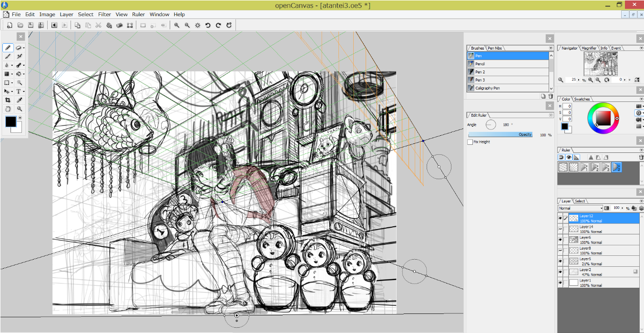Select the Eyedropper tool
The height and width of the screenshot is (333, 644).
[20, 100]
